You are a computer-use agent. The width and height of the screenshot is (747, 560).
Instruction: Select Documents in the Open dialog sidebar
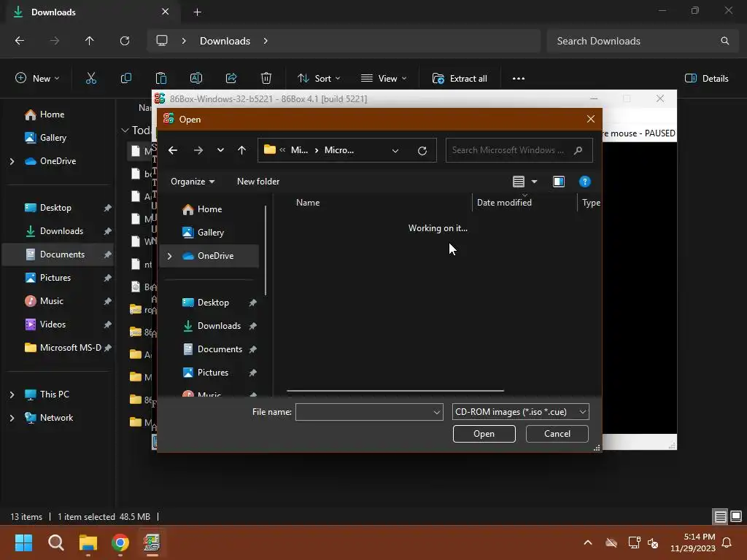[x=220, y=349]
